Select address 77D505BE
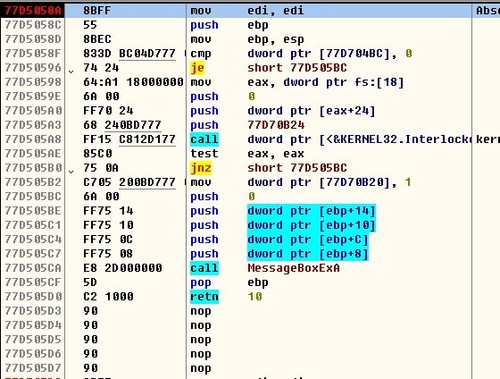The height and width of the screenshot is (379, 500). coord(33,211)
